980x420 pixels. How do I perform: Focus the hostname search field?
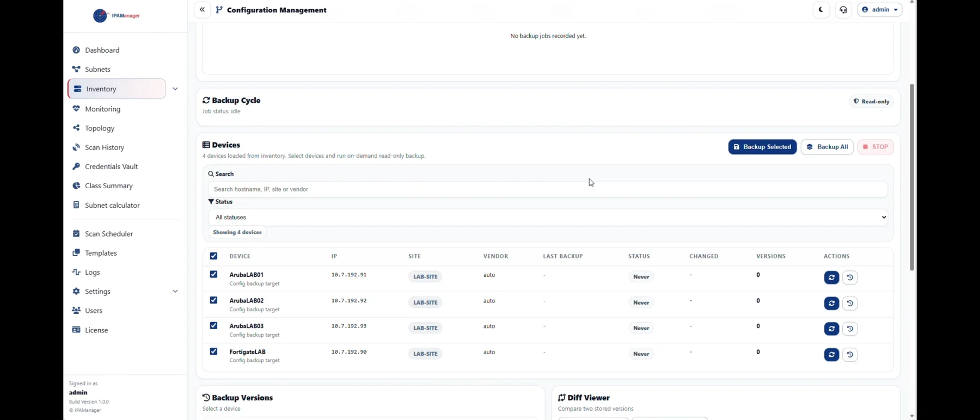(548, 189)
